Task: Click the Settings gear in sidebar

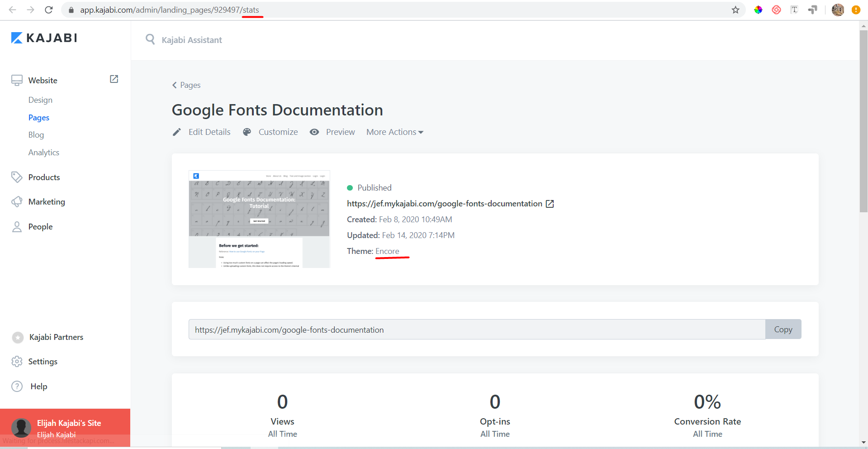Action: click(x=17, y=361)
